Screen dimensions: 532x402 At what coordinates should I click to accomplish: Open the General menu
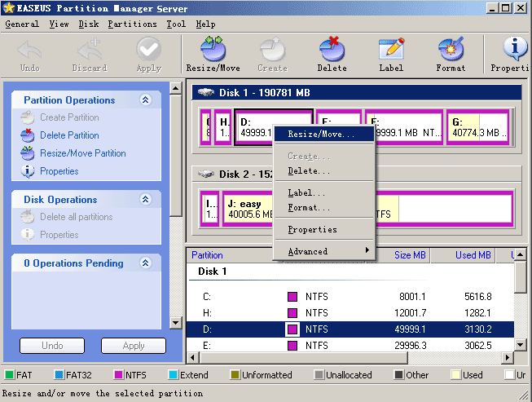(22, 24)
